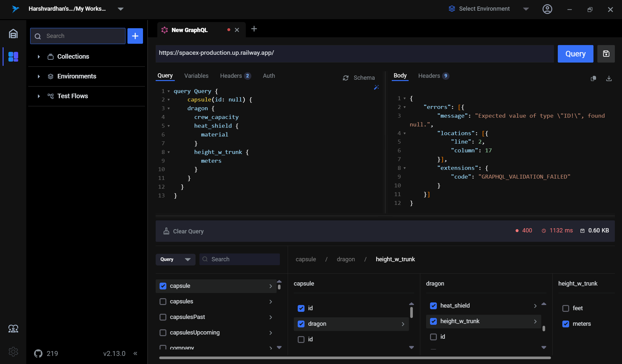Click the stack icon beside Select Environment
This screenshot has width=622, height=364.
[x=452, y=9]
